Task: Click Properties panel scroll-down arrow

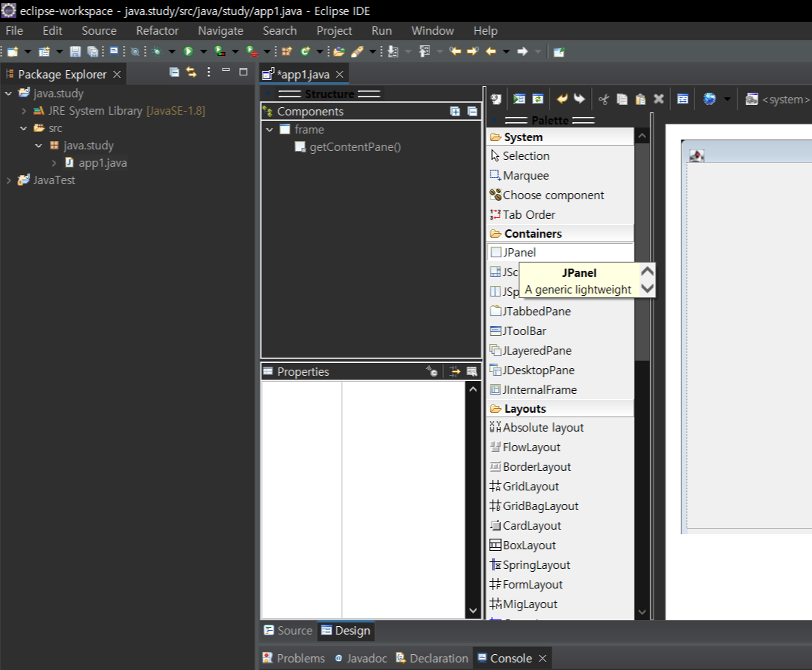Action: (473, 610)
